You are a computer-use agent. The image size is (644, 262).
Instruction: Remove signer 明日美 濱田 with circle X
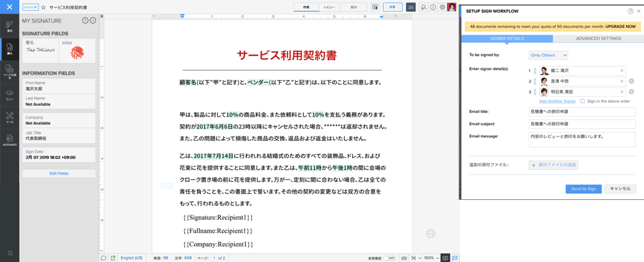click(631, 92)
